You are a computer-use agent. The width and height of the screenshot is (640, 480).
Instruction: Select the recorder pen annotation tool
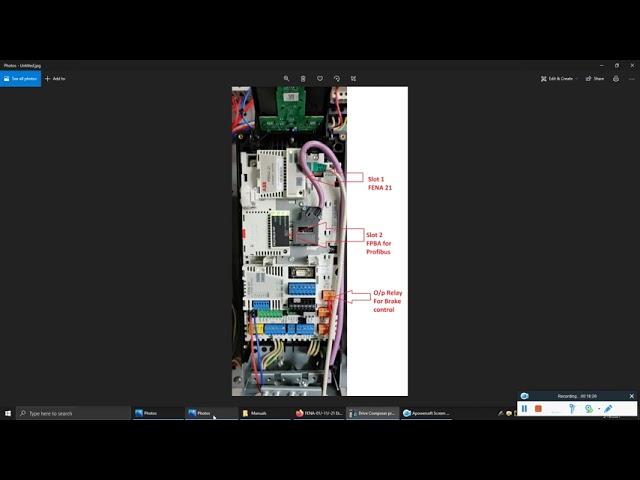pyautogui.click(x=608, y=409)
